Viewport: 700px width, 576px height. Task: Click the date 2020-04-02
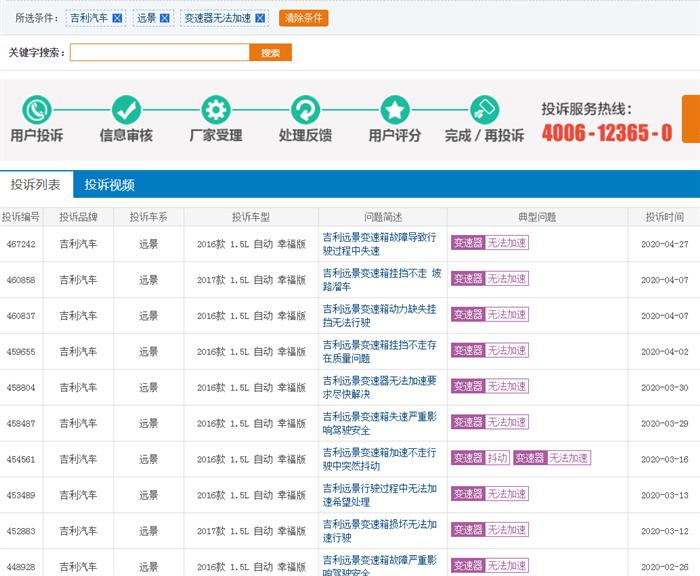[x=665, y=352]
